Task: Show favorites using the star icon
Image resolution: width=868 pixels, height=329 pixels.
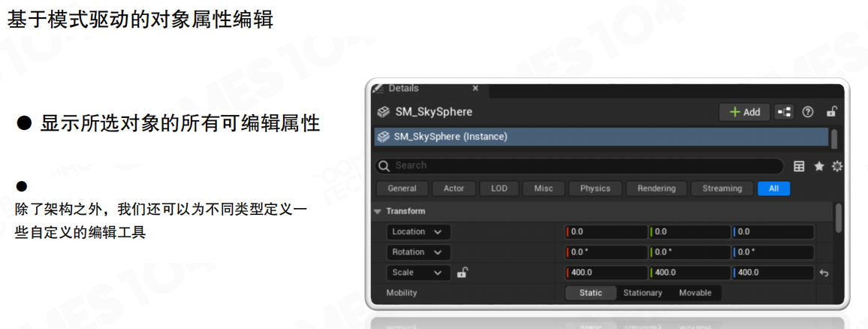Action: click(x=819, y=166)
